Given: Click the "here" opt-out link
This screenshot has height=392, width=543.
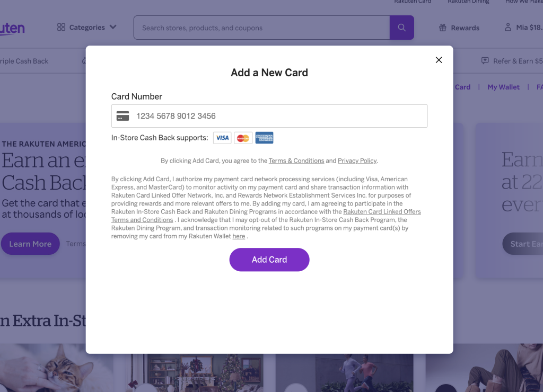Looking at the screenshot, I should (239, 236).
